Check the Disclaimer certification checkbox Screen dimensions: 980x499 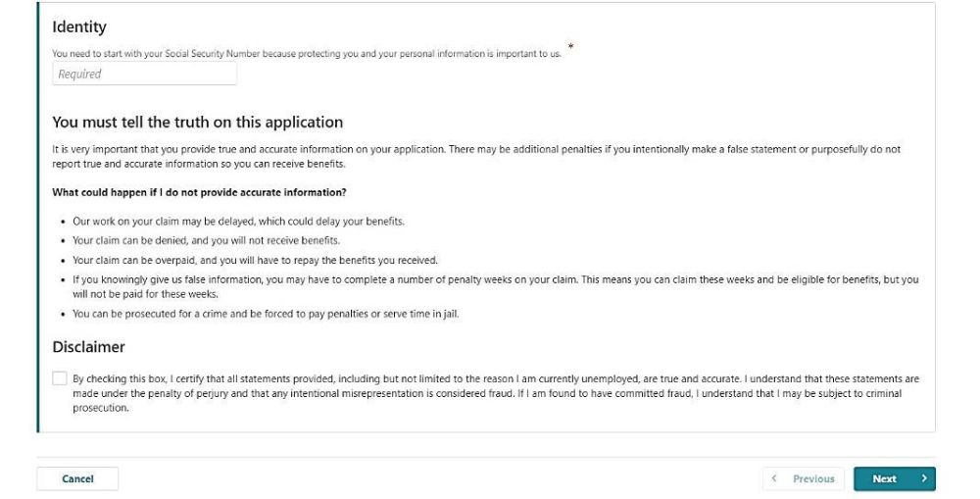[x=61, y=378]
